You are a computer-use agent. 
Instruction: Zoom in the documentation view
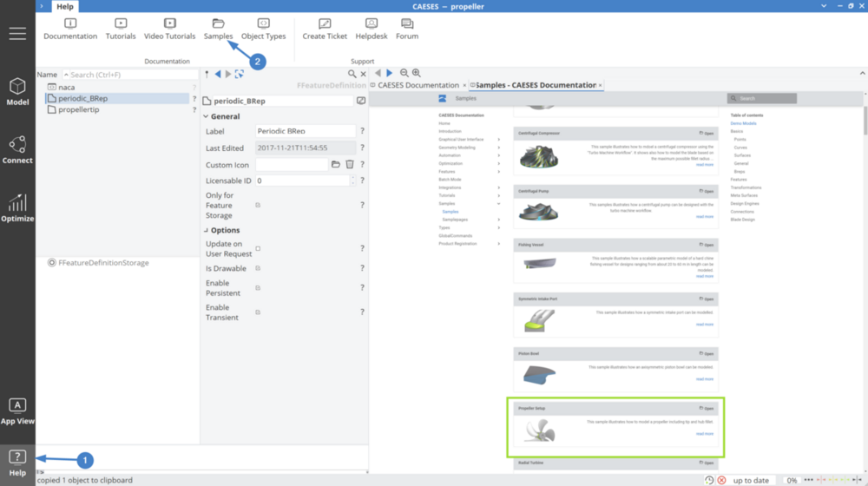(x=417, y=73)
